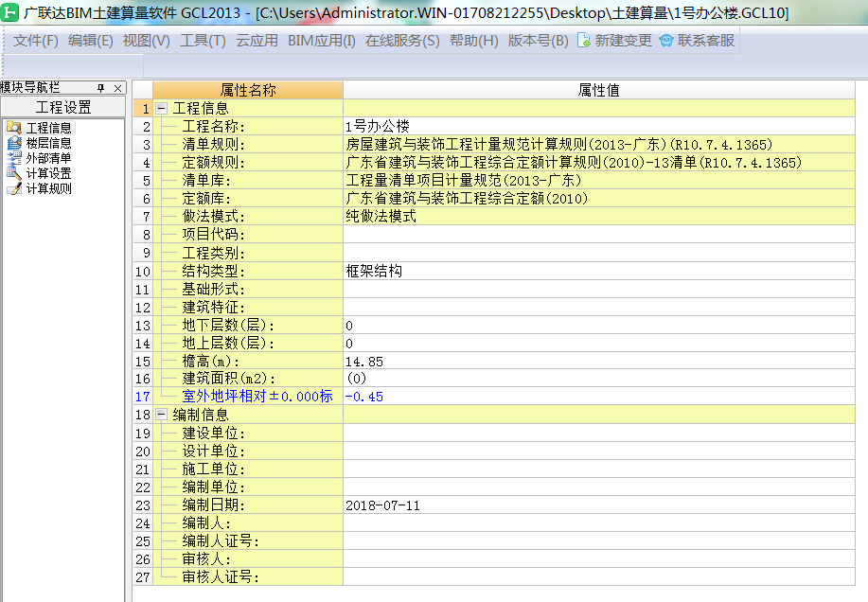
Task: Close the 模块导航栏 panel
Action: click(x=117, y=88)
